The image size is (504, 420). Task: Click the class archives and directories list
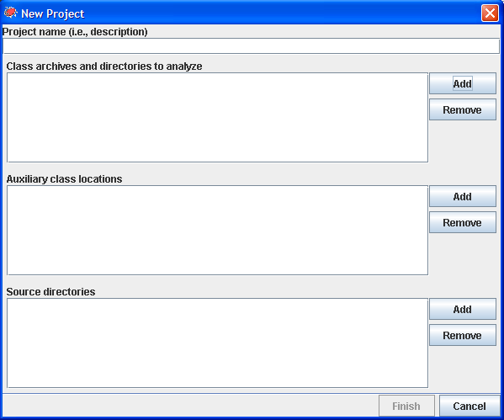pos(218,117)
